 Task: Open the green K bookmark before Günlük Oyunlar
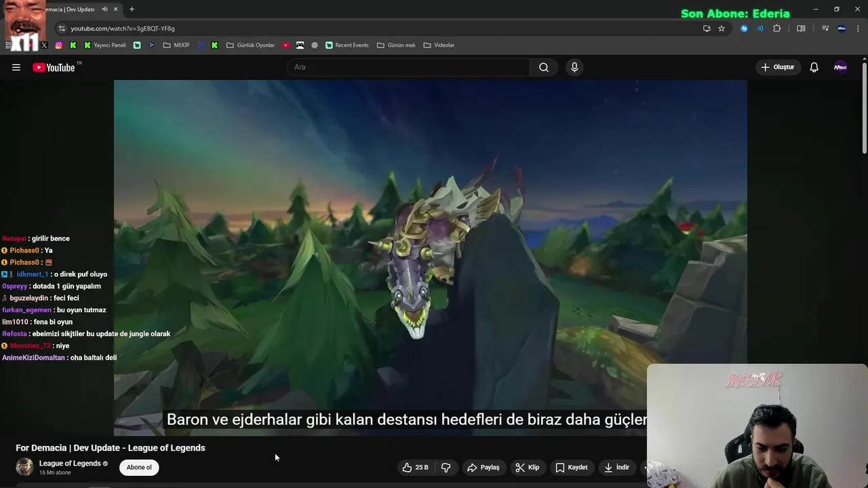tap(215, 45)
